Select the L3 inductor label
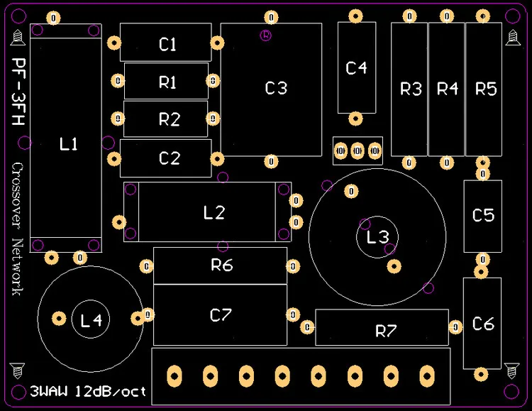 (378, 237)
